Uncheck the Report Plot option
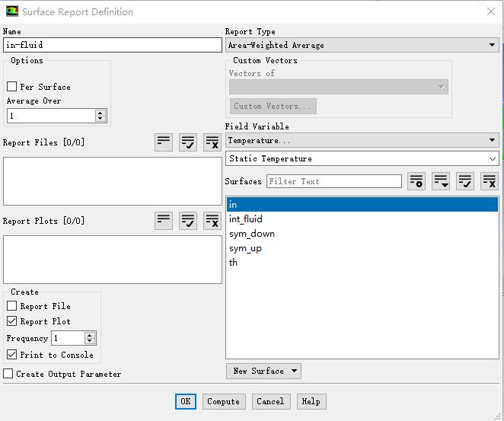 [12, 321]
